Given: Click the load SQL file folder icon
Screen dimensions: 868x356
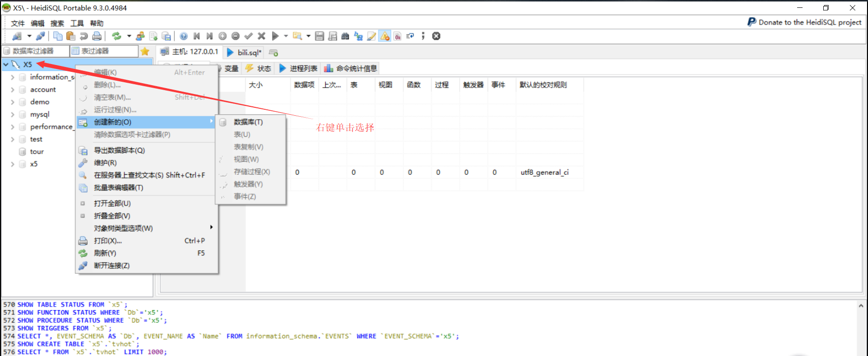Looking at the screenshot, I should (x=297, y=36).
